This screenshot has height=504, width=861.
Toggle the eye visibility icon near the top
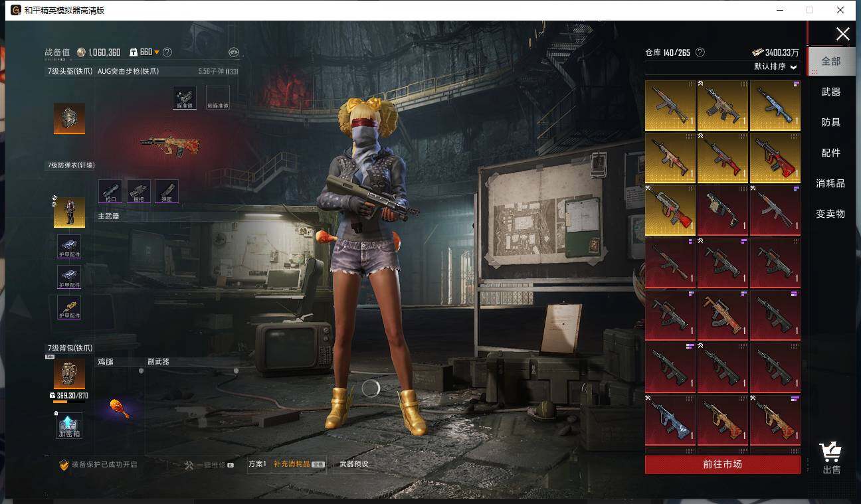coord(233,52)
